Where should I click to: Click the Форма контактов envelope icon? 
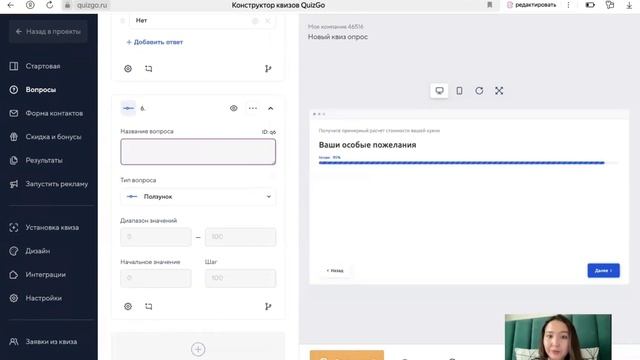[x=14, y=113]
